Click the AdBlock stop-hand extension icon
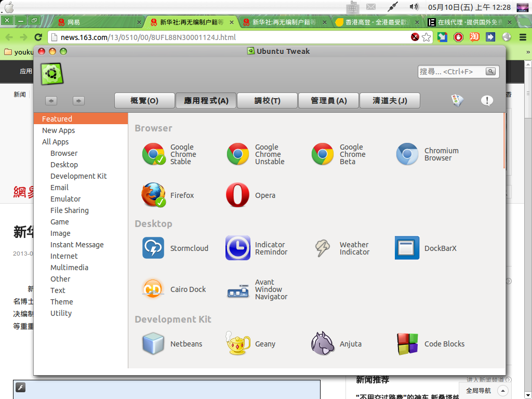The height and width of the screenshot is (399, 532). 458,37
